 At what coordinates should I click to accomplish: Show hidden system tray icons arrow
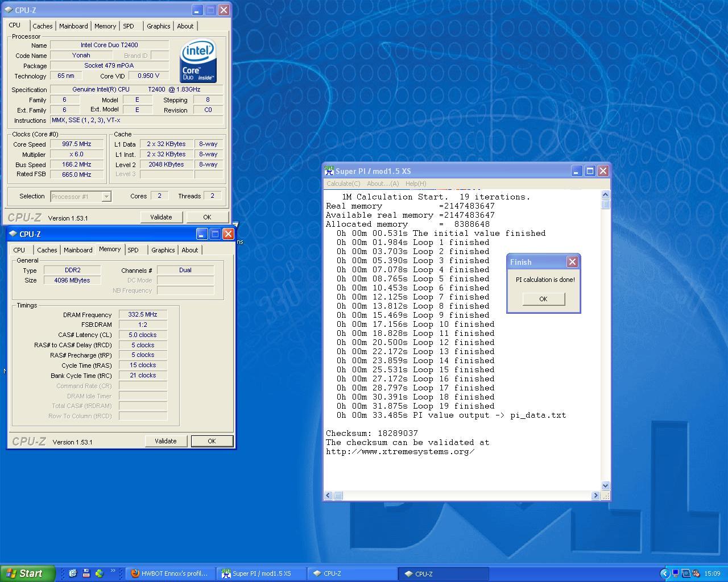click(664, 573)
